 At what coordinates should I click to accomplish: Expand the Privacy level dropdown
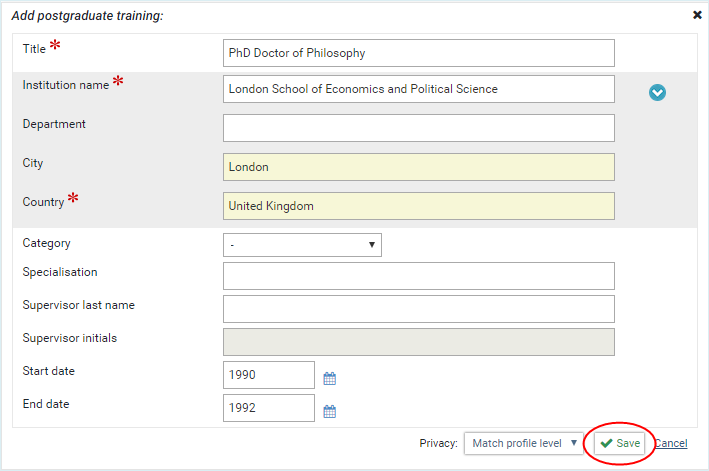click(524, 443)
